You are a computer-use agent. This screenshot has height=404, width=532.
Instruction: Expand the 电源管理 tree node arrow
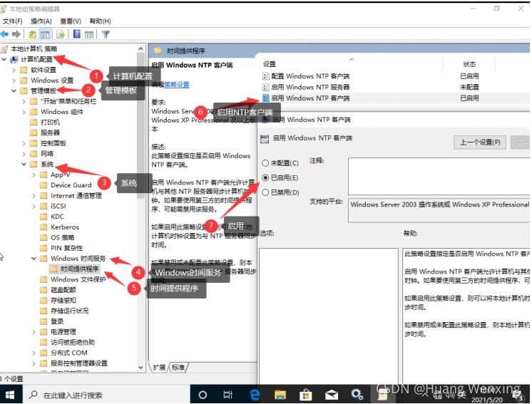click(34, 332)
